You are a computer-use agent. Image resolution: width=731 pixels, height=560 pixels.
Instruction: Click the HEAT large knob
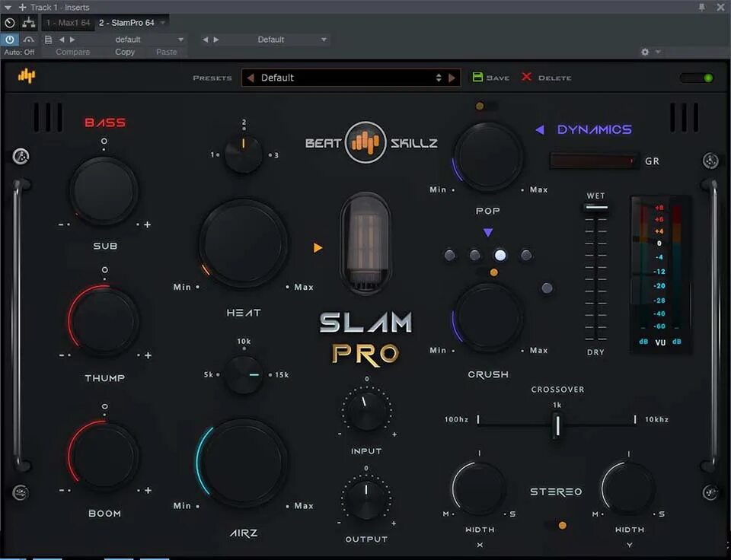244,243
